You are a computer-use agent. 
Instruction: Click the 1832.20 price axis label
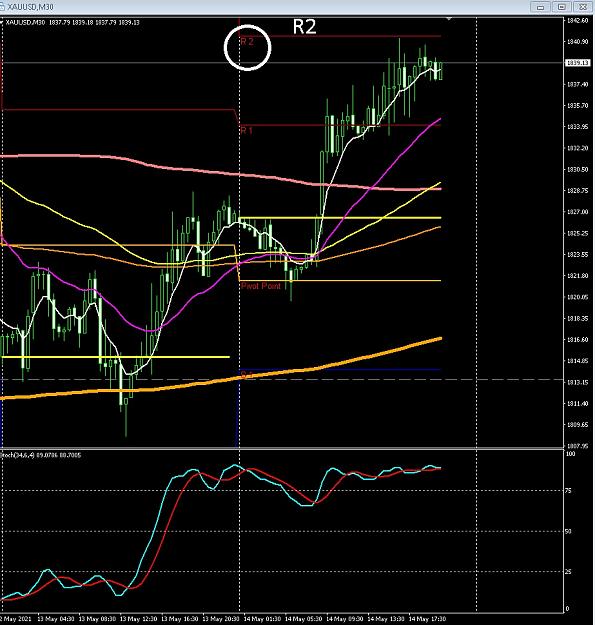(577, 148)
